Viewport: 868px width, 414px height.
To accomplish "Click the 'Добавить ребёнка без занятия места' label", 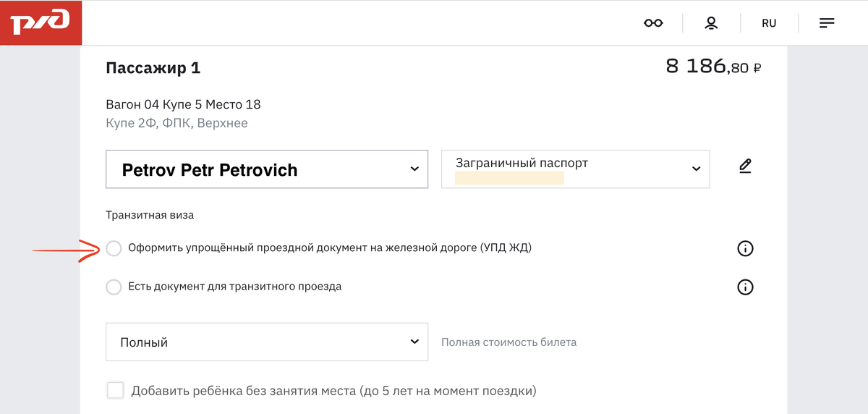I will (x=333, y=392).
